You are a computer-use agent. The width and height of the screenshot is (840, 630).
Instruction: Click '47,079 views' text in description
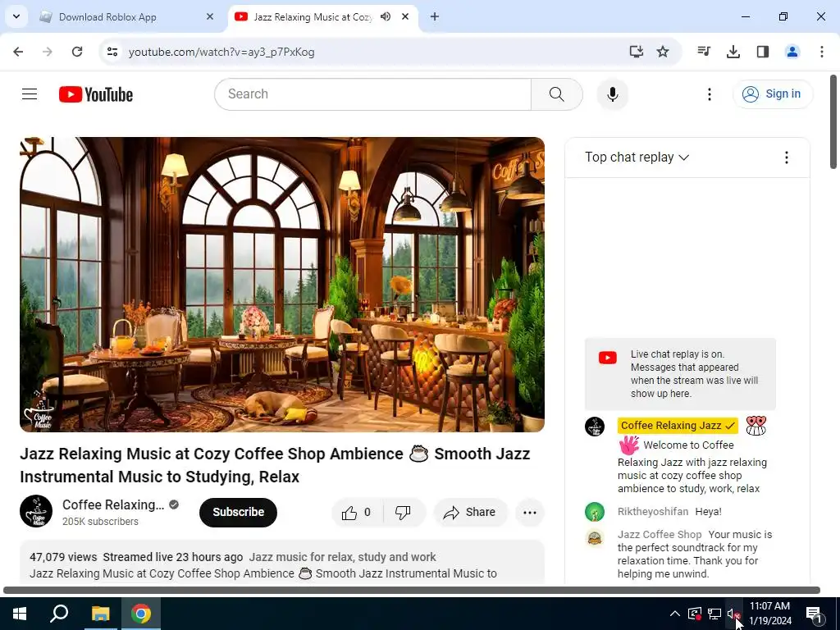63,557
